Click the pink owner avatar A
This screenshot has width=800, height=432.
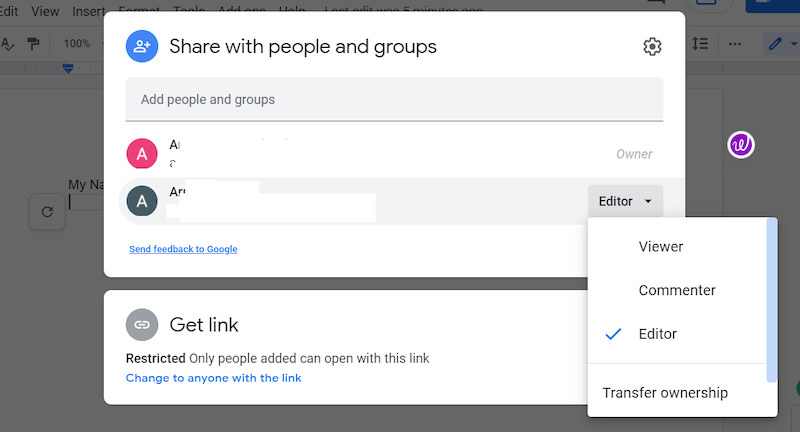tap(142, 154)
